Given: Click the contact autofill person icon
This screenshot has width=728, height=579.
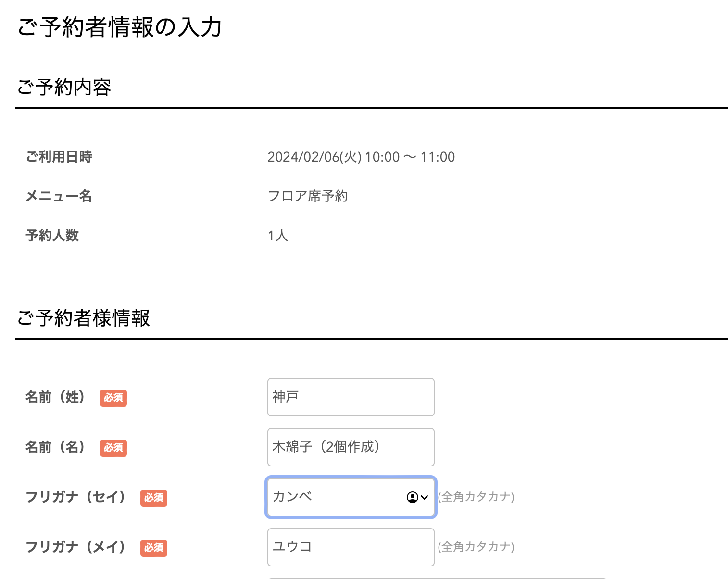Looking at the screenshot, I should (x=412, y=497).
